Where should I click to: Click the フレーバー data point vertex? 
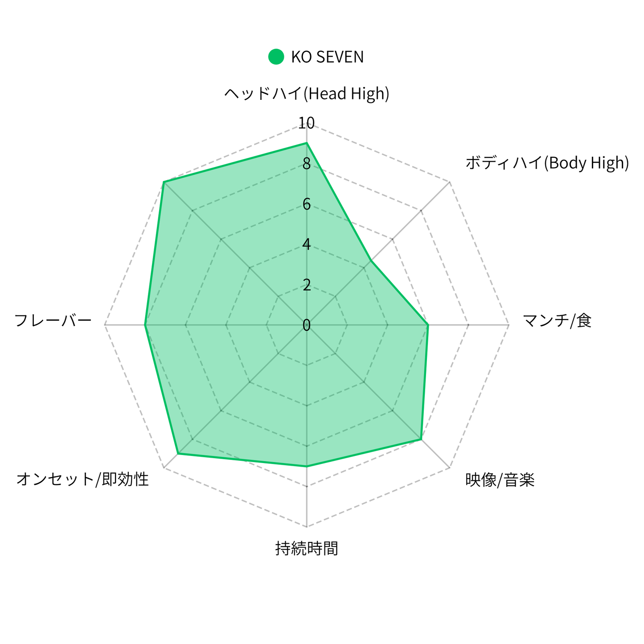click(x=145, y=325)
